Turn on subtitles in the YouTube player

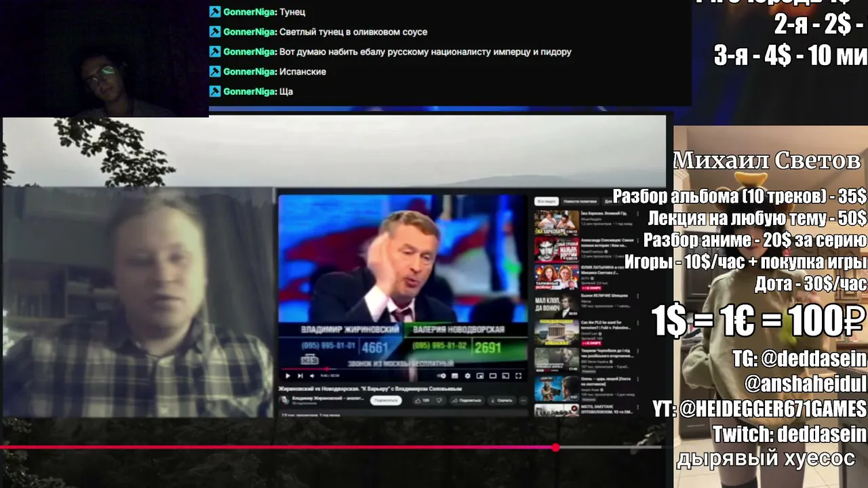(455, 375)
